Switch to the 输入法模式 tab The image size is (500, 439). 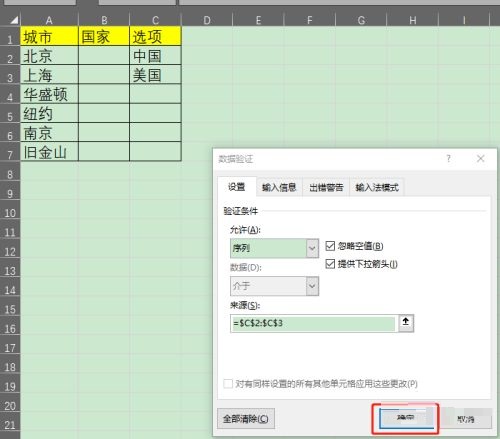click(377, 188)
